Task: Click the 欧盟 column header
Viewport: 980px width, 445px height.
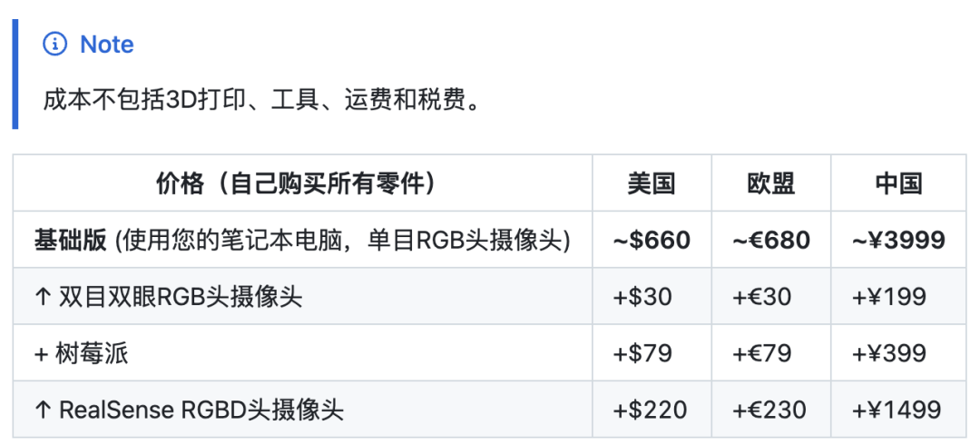Action: [x=771, y=183]
